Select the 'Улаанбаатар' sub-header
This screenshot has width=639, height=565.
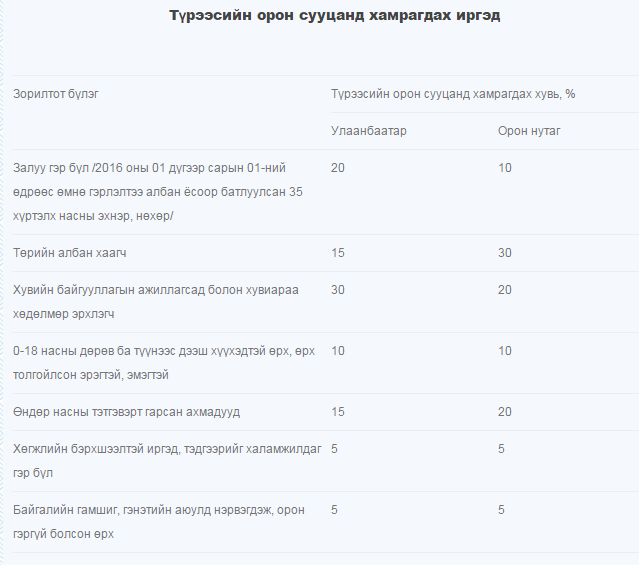(368, 131)
